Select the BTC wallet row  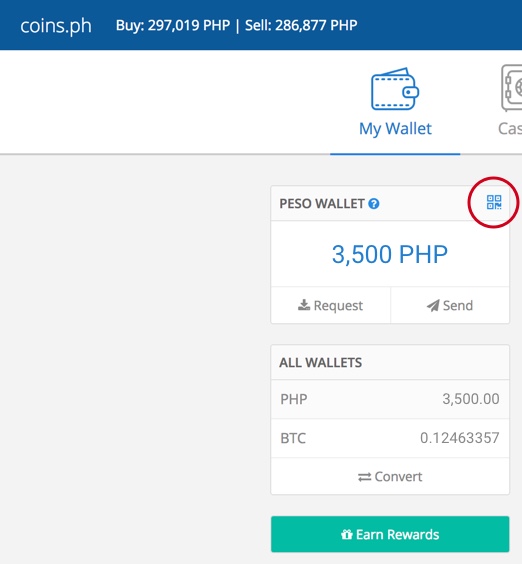390,438
